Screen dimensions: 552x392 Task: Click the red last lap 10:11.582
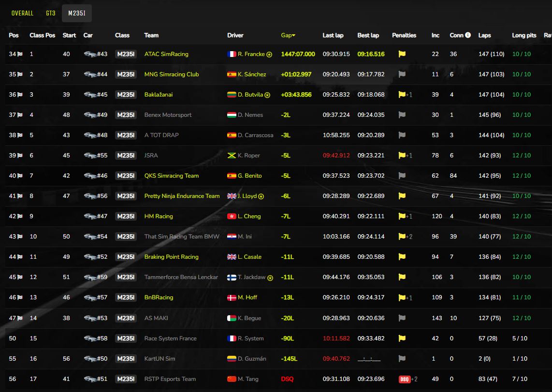click(336, 338)
